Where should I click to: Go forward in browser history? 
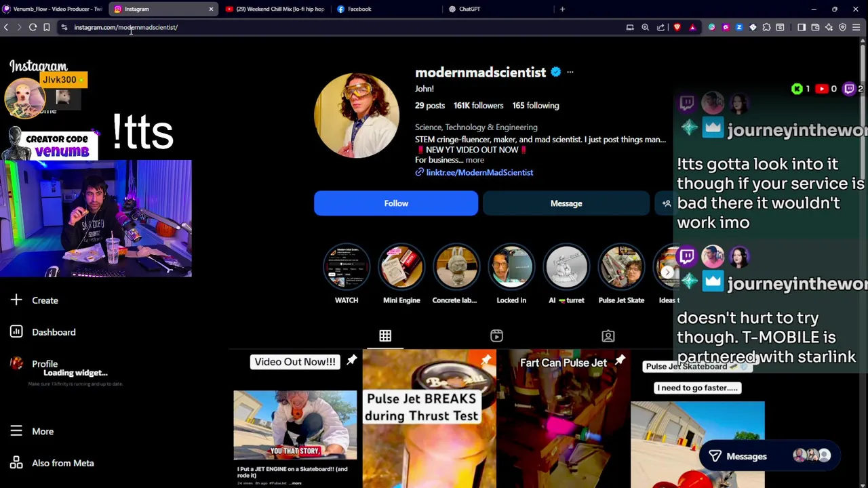tap(19, 27)
